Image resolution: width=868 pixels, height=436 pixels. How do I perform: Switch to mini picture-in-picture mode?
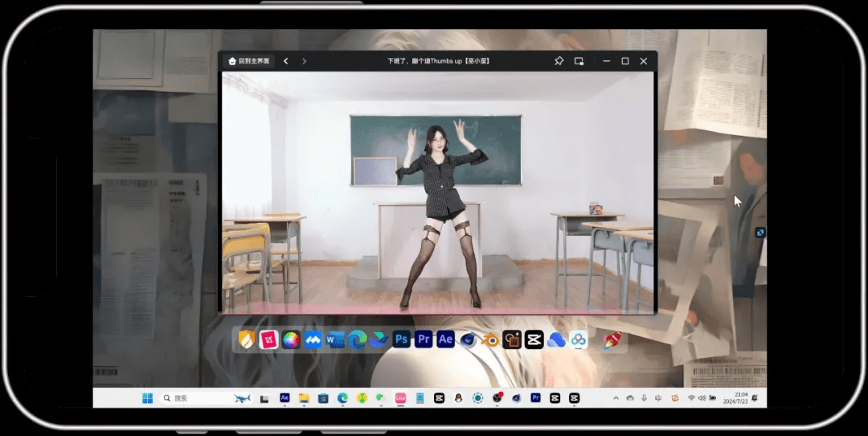click(579, 61)
